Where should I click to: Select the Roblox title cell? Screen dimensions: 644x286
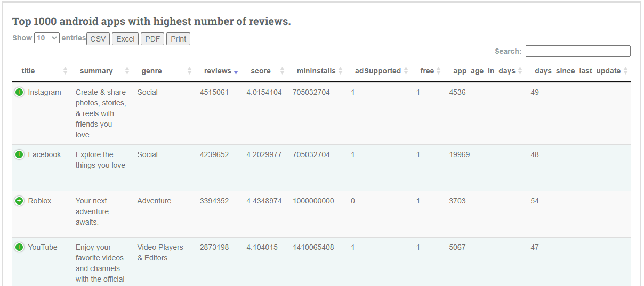click(x=39, y=201)
